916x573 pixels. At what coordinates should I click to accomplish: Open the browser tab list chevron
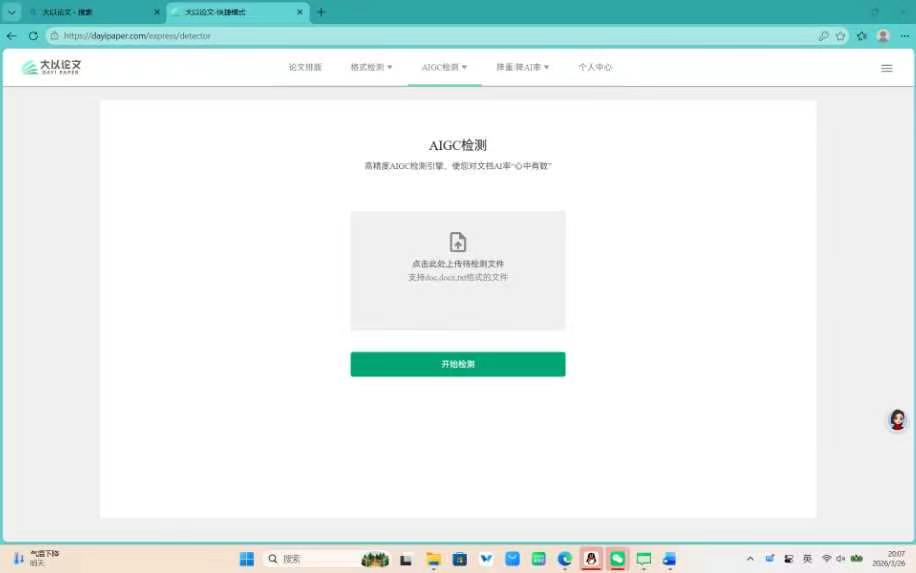coord(12,12)
